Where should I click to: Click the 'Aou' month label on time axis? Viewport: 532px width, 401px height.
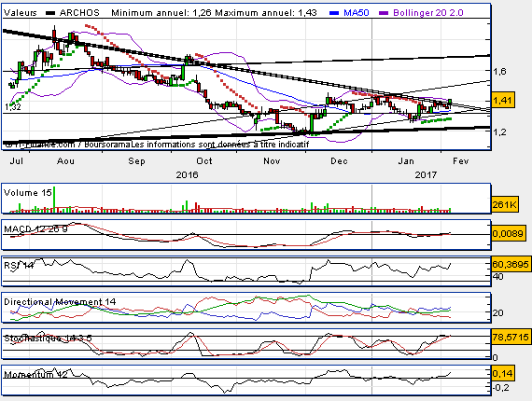click(65, 160)
